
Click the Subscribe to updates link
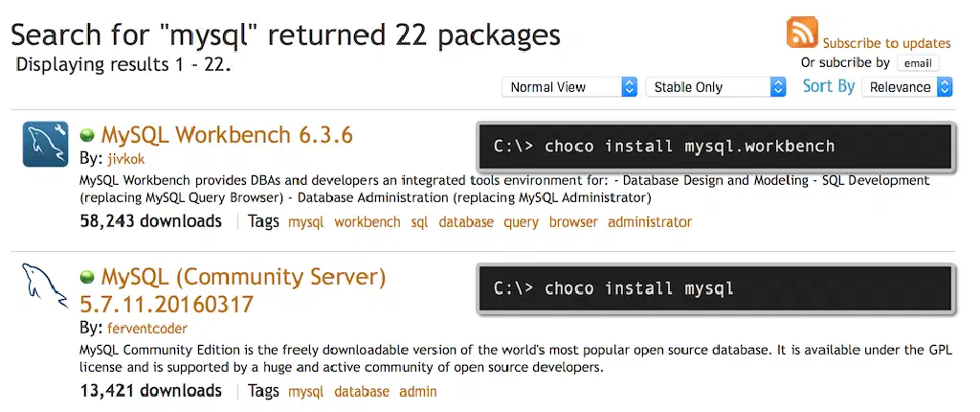click(886, 43)
